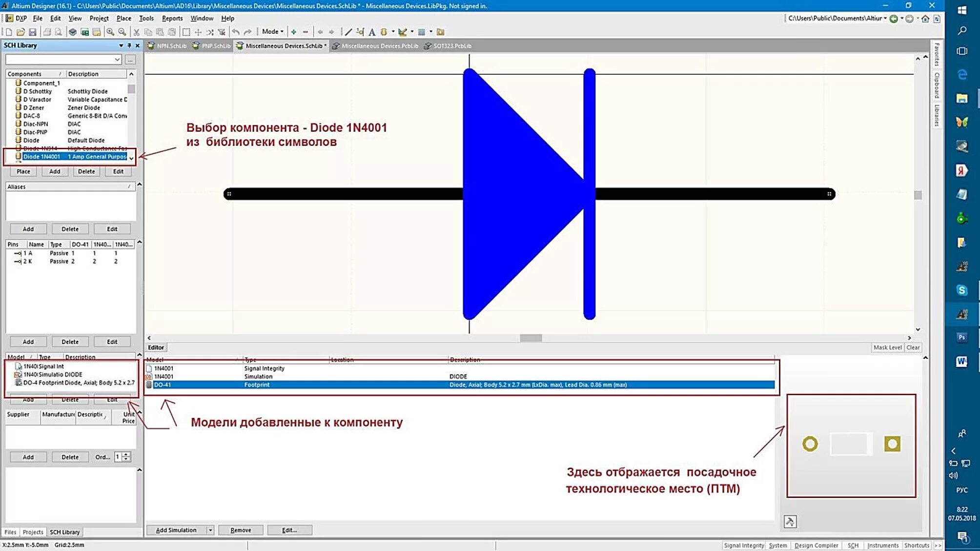Click the Edit... button in the model editor

click(x=289, y=530)
